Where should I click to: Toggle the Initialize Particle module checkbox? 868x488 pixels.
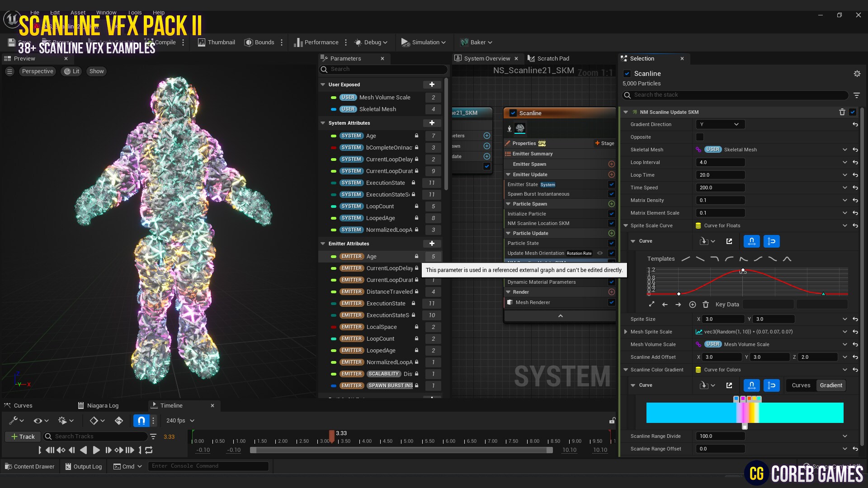tap(611, 214)
